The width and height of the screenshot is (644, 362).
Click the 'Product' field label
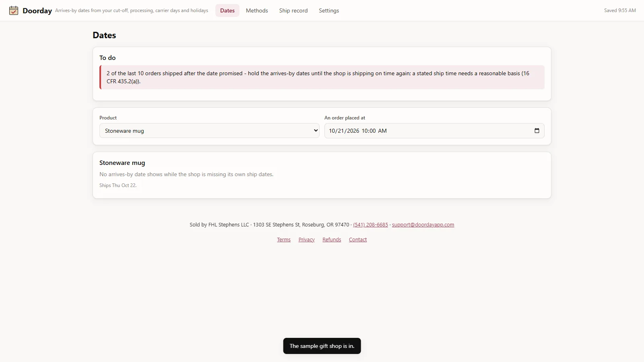click(x=108, y=118)
